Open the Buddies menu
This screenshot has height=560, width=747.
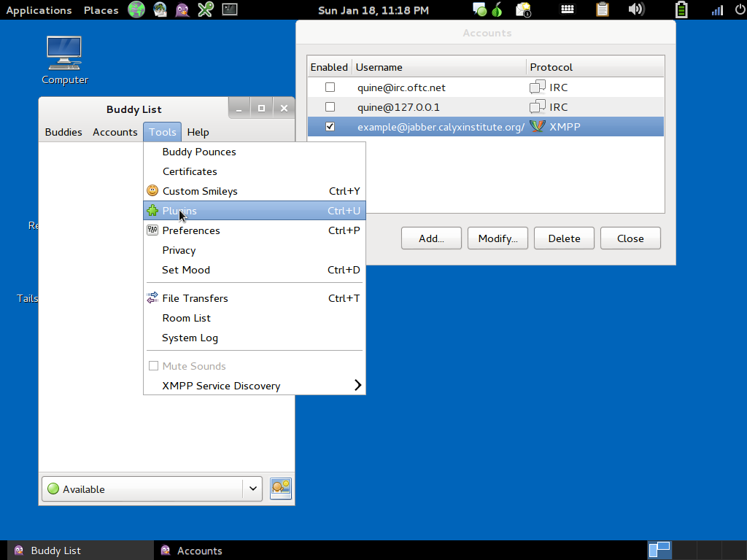click(x=63, y=132)
